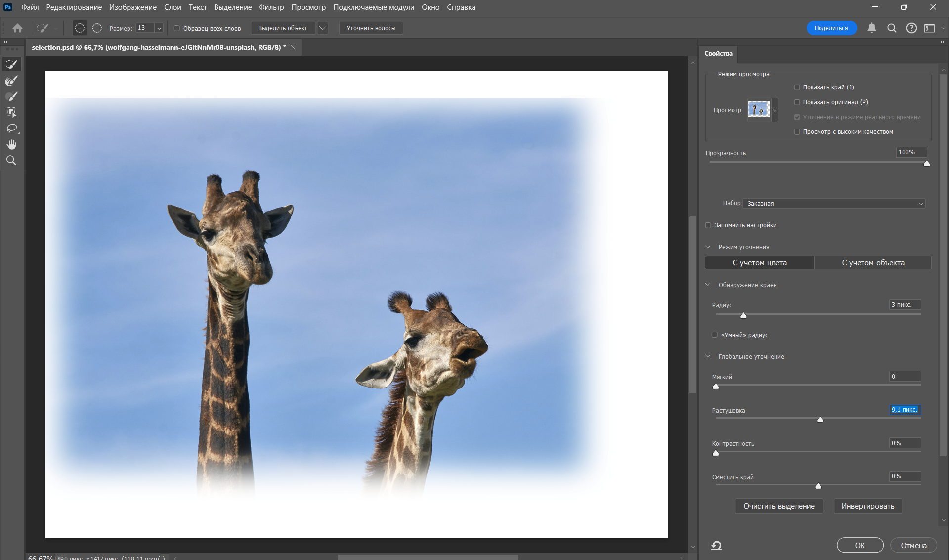The width and height of the screenshot is (949, 560).
Task: Switch brush to subtract from selection mode
Action: click(97, 28)
